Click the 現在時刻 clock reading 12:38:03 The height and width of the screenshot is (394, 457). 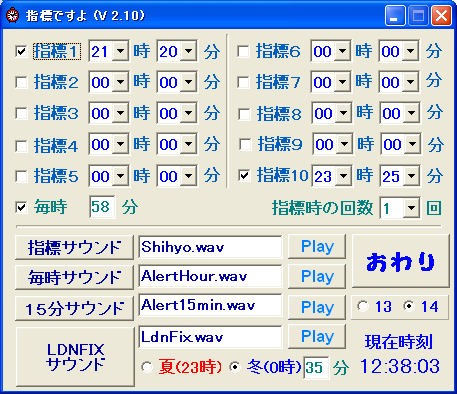coord(400,366)
